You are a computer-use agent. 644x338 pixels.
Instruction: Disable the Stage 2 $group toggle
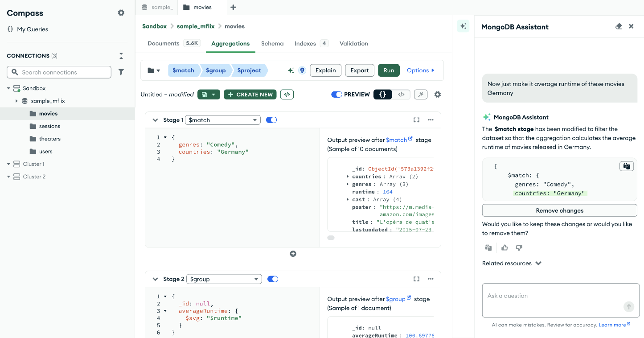pyautogui.click(x=273, y=279)
